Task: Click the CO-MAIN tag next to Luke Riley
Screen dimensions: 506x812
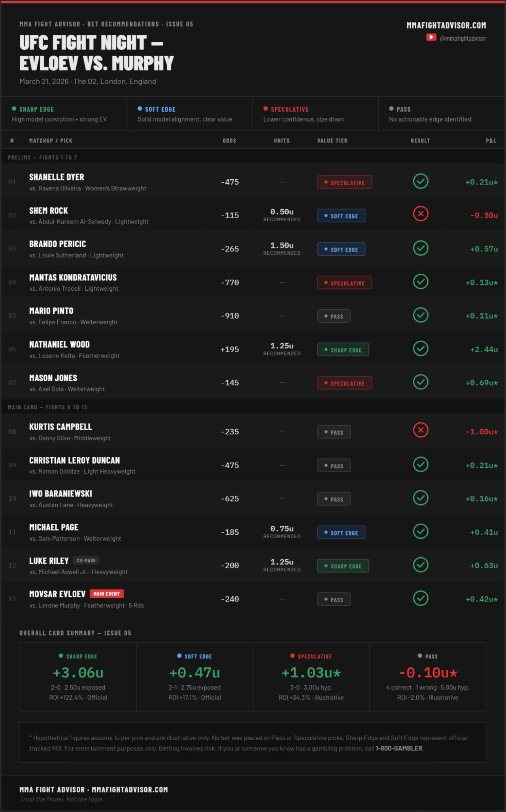Action: 86,560
